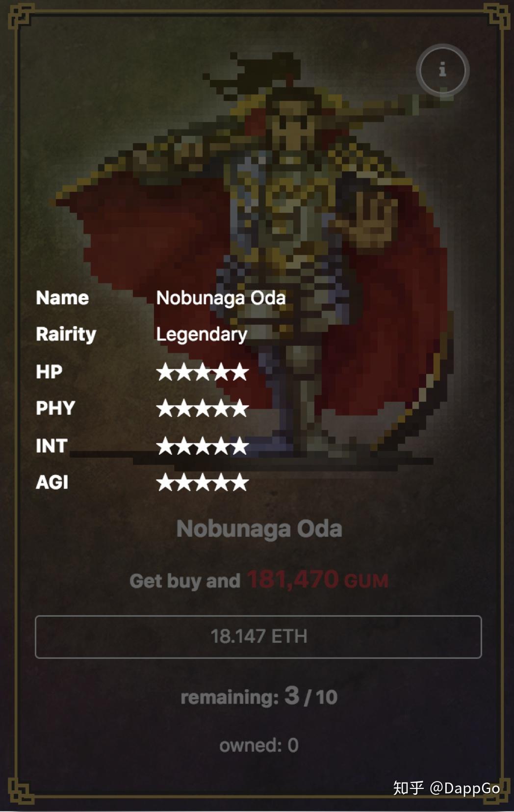Click the PHY stat label
The width and height of the screenshot is (514, 812).
55,408
